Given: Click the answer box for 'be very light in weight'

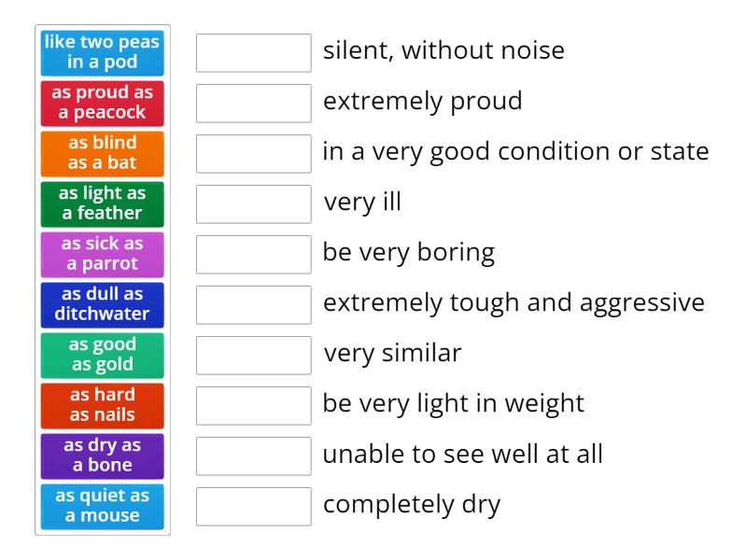Looking at the screenshot, I should click(x=254, y=406).
